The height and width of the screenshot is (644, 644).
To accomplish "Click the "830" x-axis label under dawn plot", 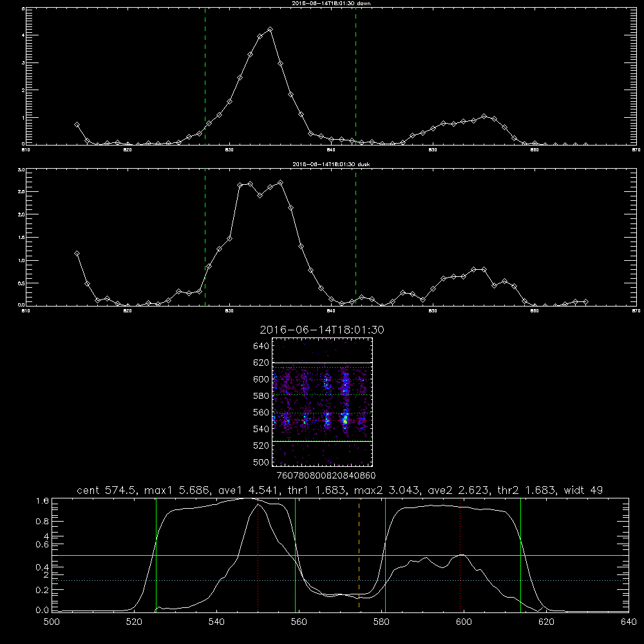I will pos(229,150).
